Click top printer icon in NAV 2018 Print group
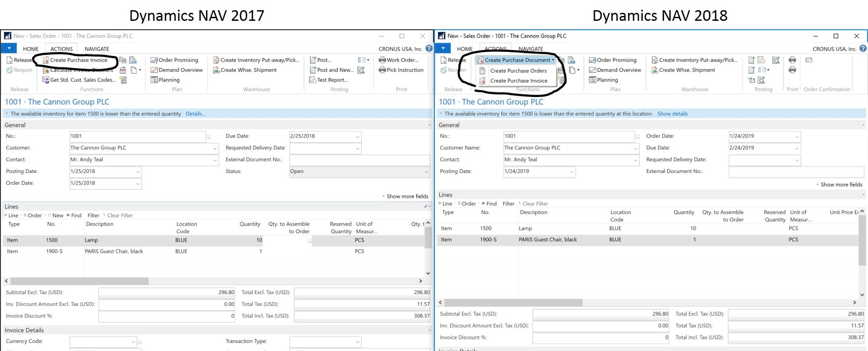Image resolution: width=868 pixels, height=351 pixels. pyautogui.click(x=792, y=60)
